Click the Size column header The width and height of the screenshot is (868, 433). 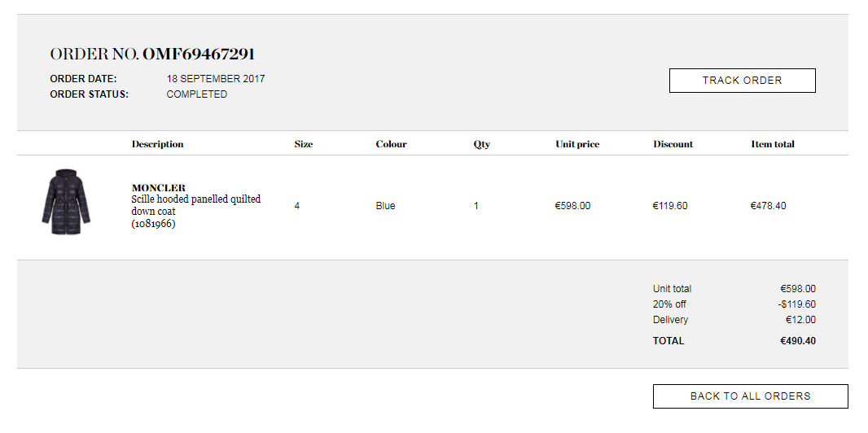(304, 144)
